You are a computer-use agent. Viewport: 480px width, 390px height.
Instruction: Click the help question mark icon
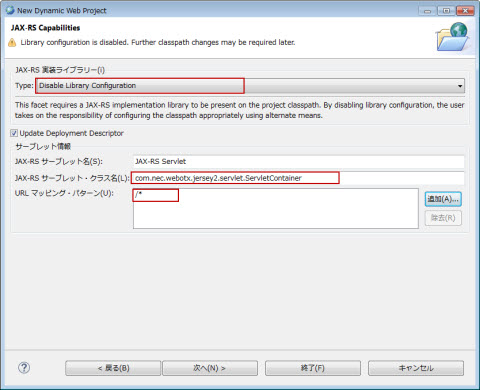pos(24,368)
